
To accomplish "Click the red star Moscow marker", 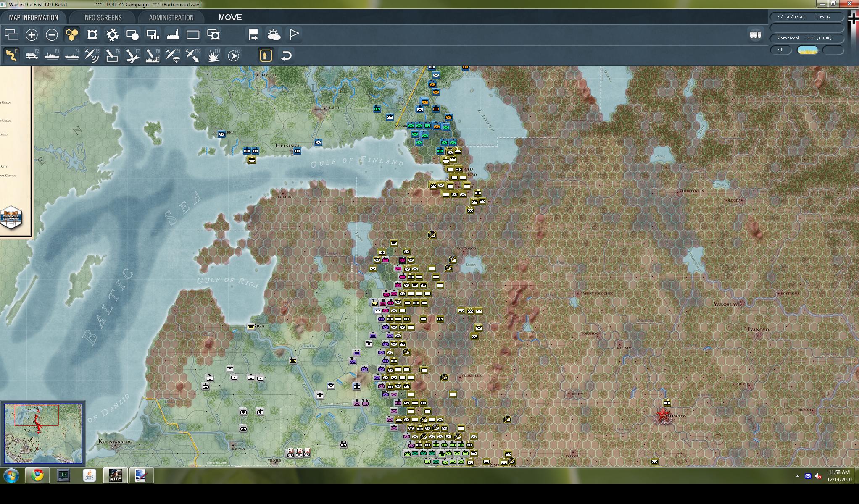I will (663, 415).
